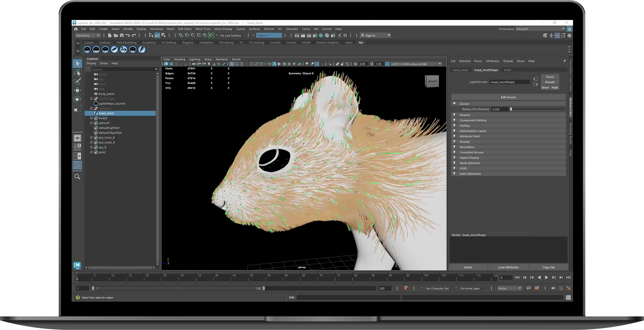Activate the Rotate tool in the toolbox
The height and width of the screenshot is (330, 644).
(77, 99)
